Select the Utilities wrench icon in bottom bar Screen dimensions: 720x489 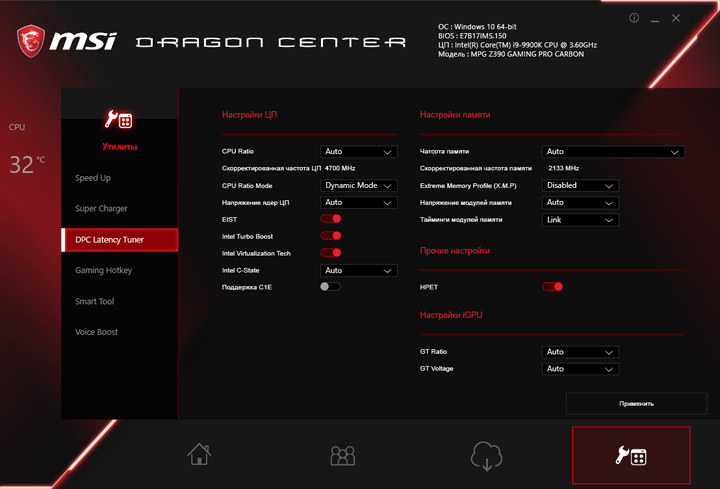click(631, 455)
